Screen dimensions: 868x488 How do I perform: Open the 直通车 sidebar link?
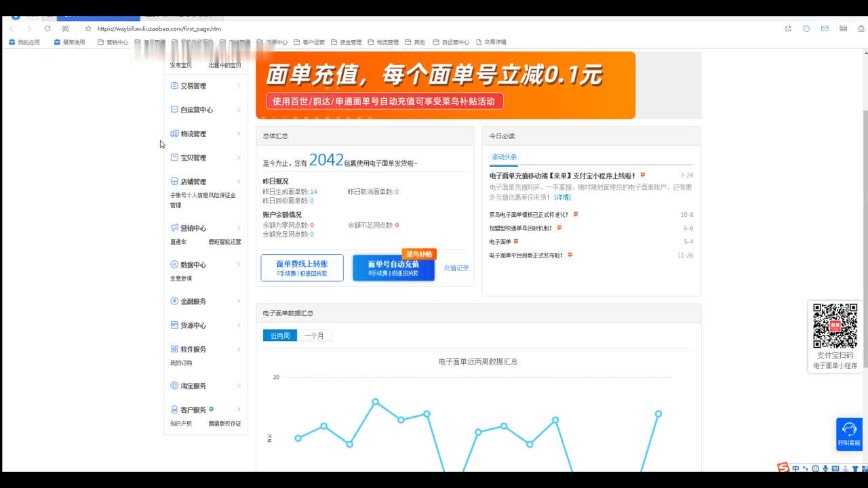coord(178,242)
